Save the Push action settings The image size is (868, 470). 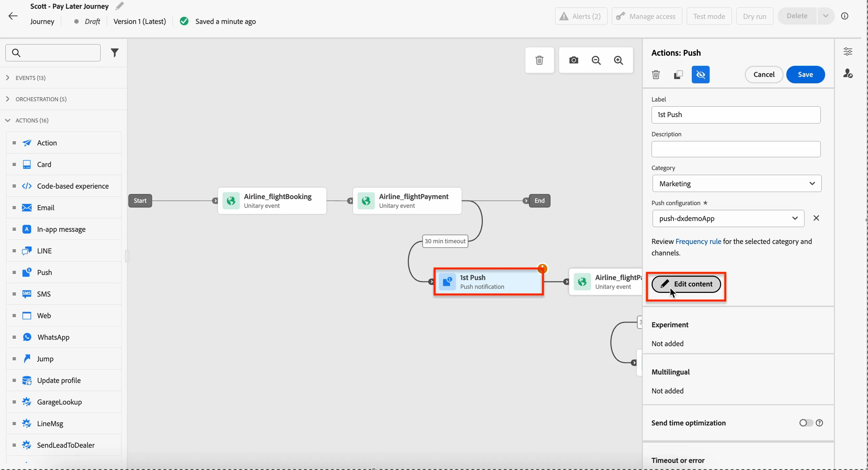[805, 75]
